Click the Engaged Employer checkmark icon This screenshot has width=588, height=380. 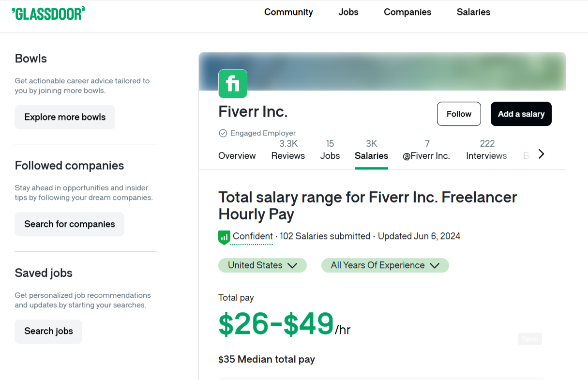click(x=223, y=133)
